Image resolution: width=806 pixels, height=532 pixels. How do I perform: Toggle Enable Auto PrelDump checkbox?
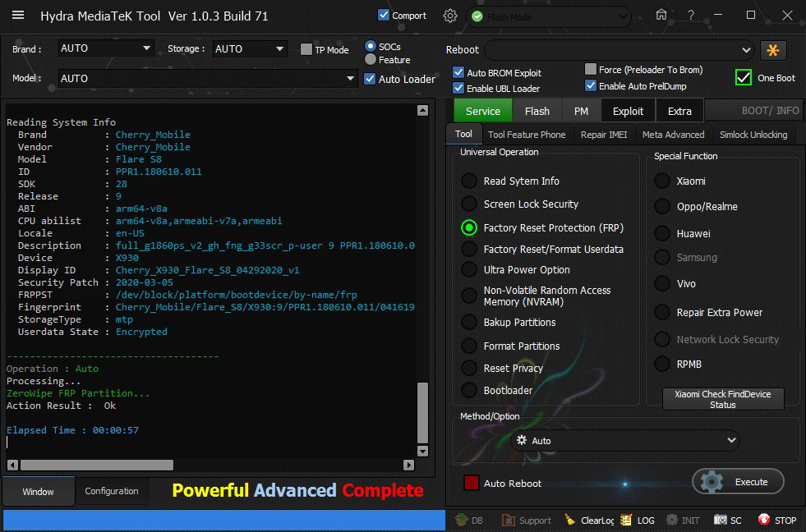(591, 85)
